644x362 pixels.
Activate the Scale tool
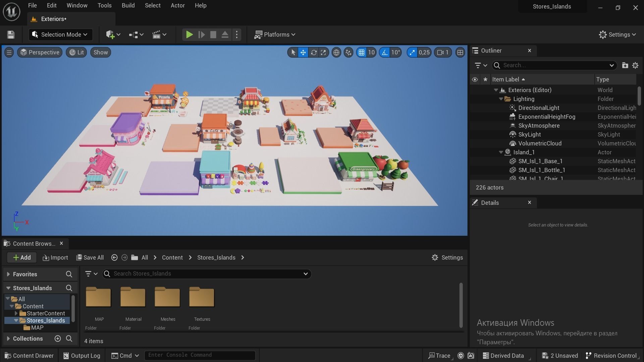coord(323,52)
